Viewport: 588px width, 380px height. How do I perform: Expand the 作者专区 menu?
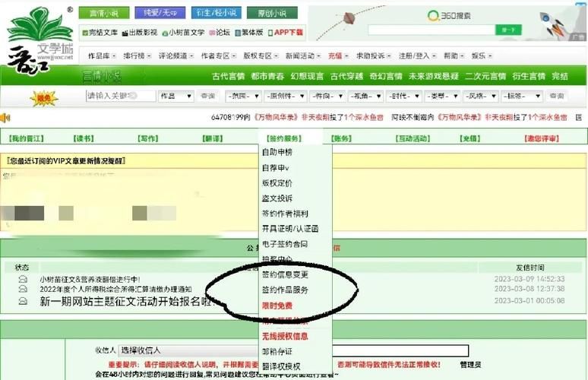[x=219, y=56]
